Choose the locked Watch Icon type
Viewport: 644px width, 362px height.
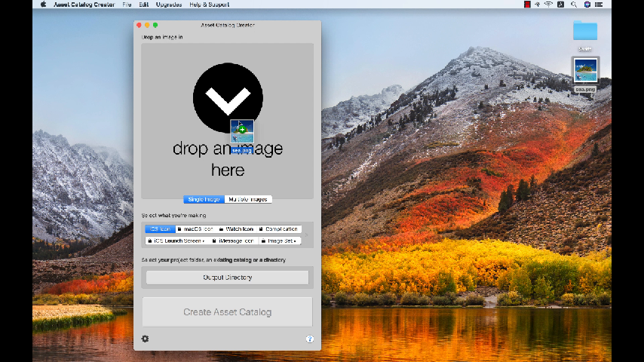click(236, 229)
